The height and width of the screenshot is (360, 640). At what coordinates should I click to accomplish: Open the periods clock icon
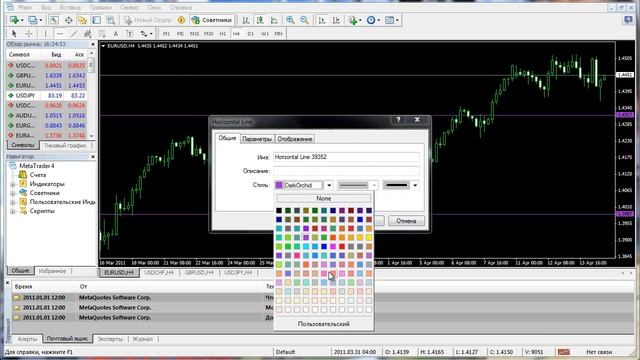(x=371, y=20)
